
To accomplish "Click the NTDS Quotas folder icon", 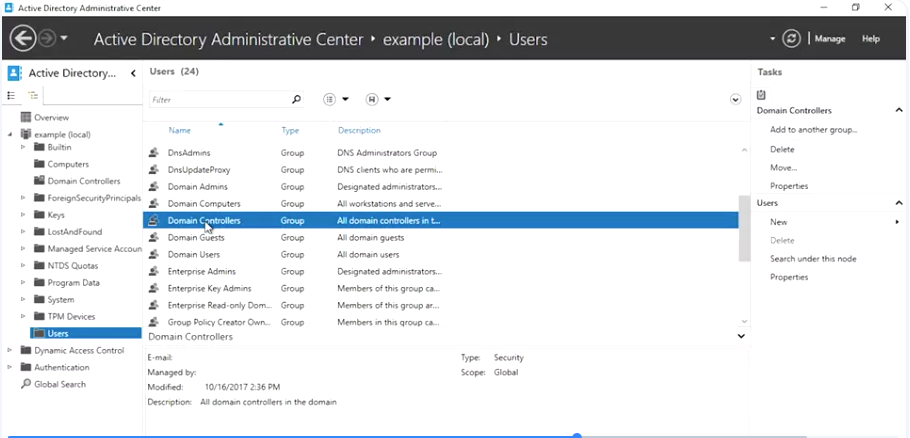I will coord(39,266).
